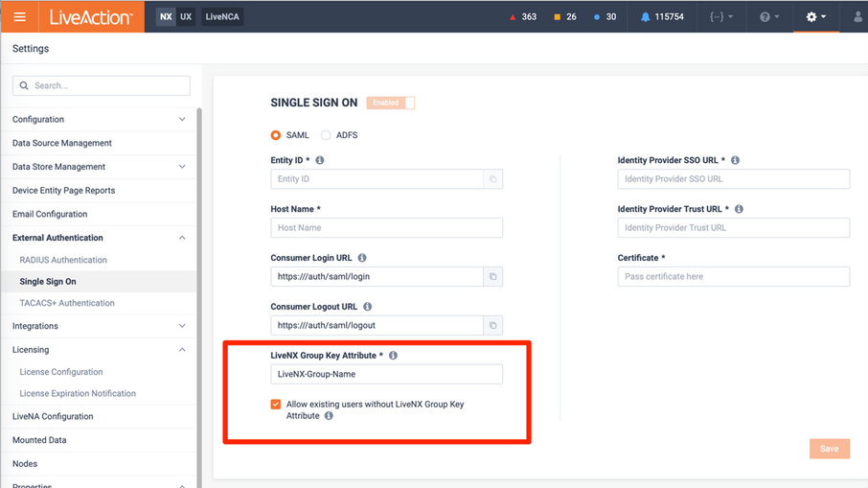Switch to the LiveNCA tab
The width and height of the screenshot is (868, 488).
pos(222,16)
